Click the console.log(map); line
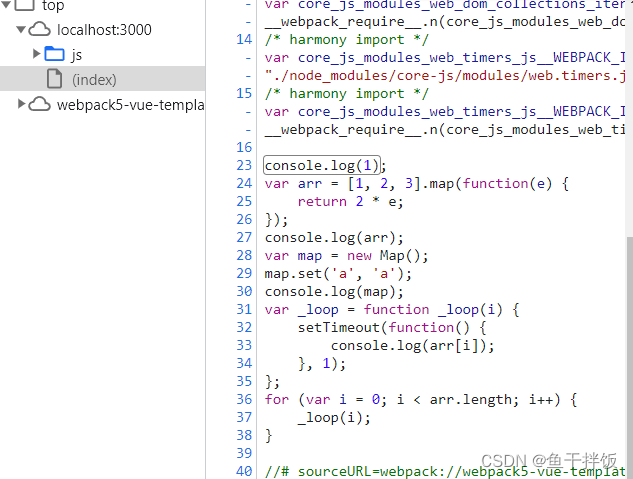This screenshot has height=479, width=633. coord(334,292)
